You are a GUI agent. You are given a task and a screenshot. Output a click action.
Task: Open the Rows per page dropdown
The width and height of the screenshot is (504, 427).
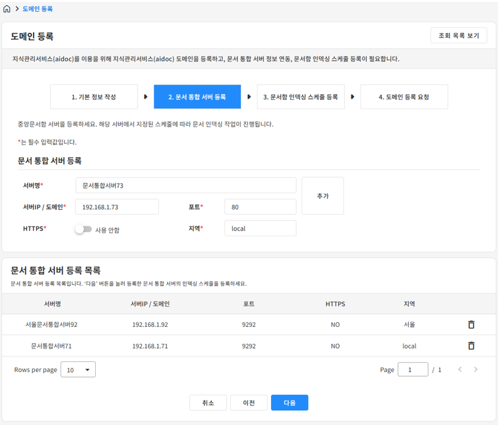pos(78,370)
